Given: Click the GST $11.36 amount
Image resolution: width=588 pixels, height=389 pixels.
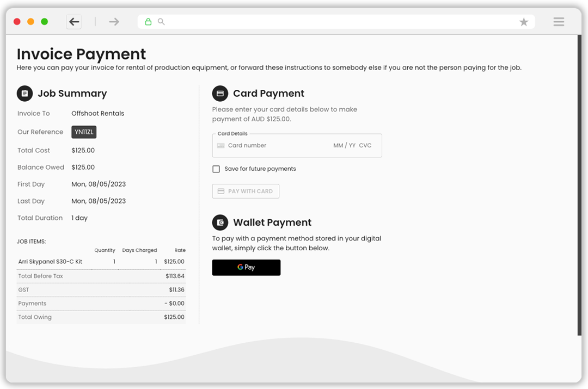Looking at the screenshot, I should tap(176, 289).
